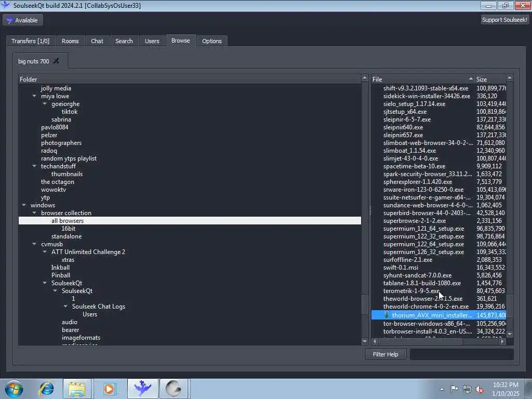Select the Pinball folder

pos(61,275)
